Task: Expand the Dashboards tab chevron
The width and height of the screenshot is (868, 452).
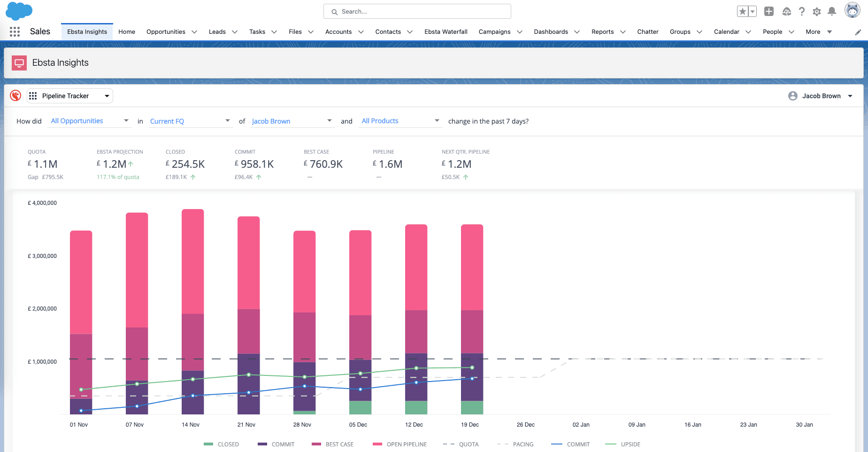Action: pyautogui.click(x=577, y=32)
